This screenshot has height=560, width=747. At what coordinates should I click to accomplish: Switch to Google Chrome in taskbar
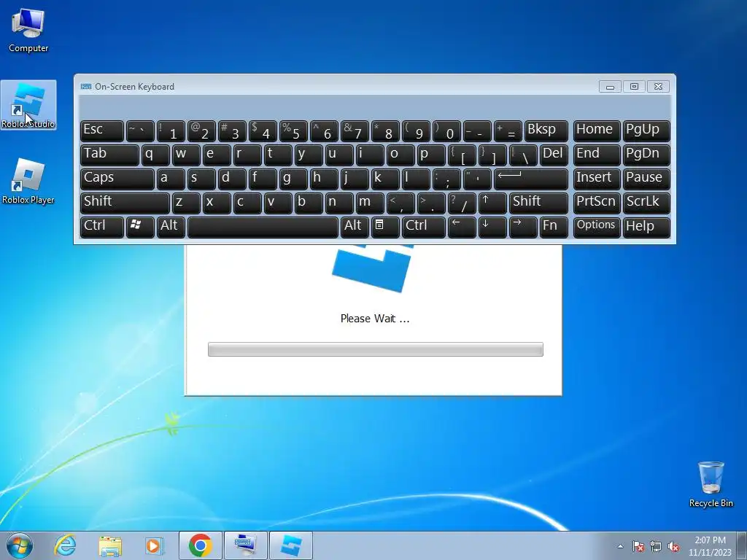pos(200,545)
